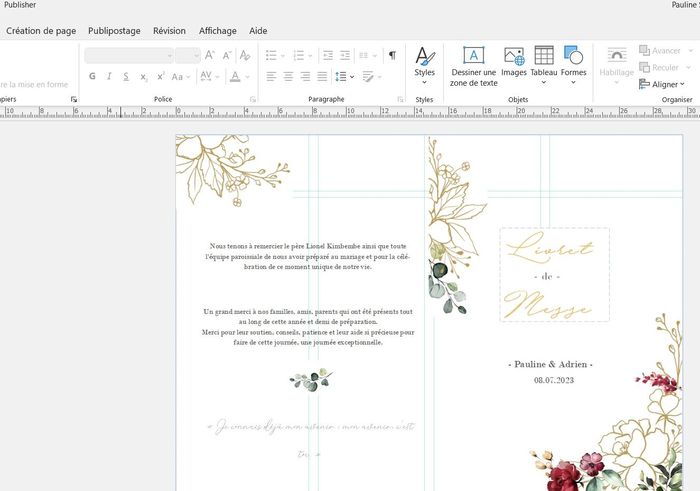
Task: Decrease the paragraph indent
Action: (328, 55)
